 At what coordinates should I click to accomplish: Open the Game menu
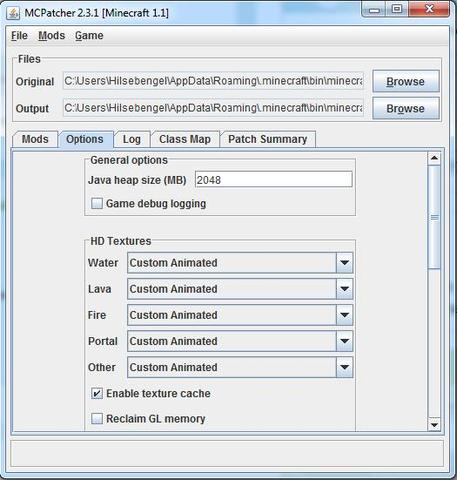89,36
